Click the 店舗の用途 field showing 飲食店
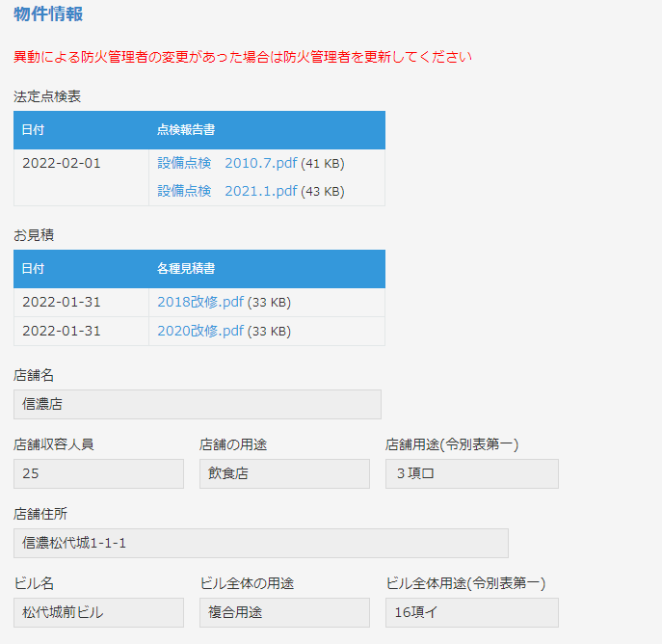 pos(284,473)
